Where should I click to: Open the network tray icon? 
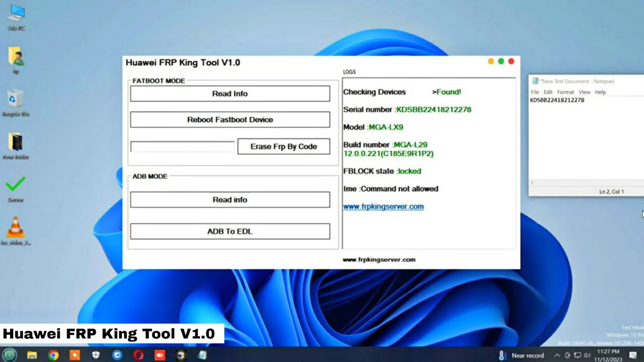tap(577, 355)
